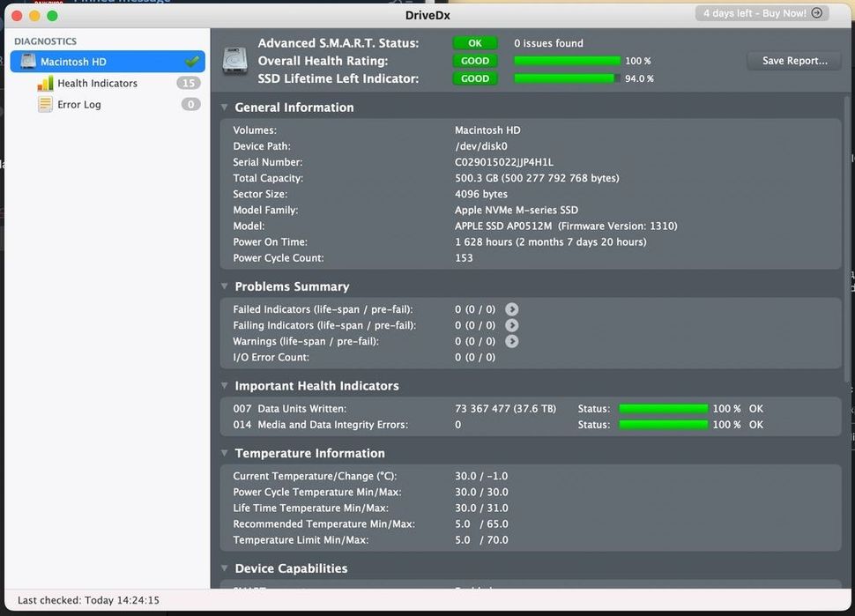Click the I/O Error Count label
Viewport: 855px width, 616px height.
tap(271, 357)
